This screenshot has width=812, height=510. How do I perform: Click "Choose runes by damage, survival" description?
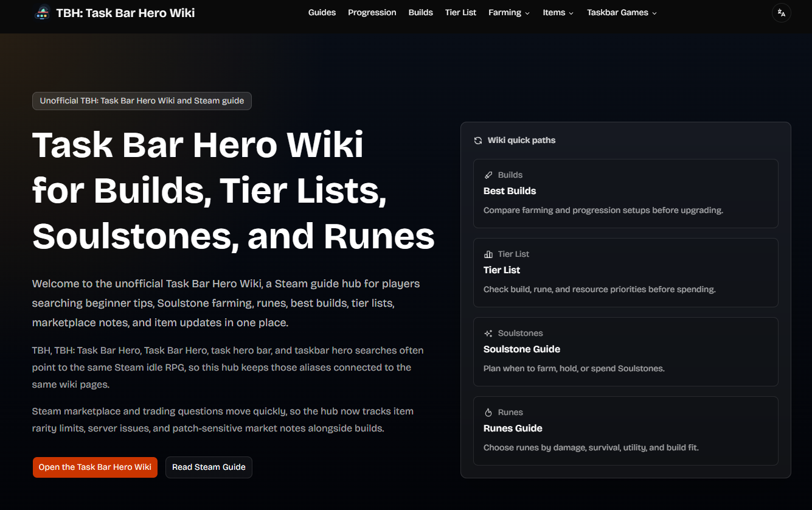coord(591,448)
